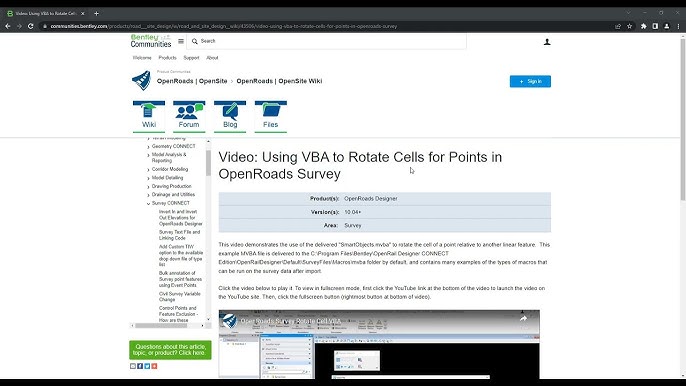Reload the page with browser refresh icon
This screenshot has width=686, height=386.
(x=31, y=26)
